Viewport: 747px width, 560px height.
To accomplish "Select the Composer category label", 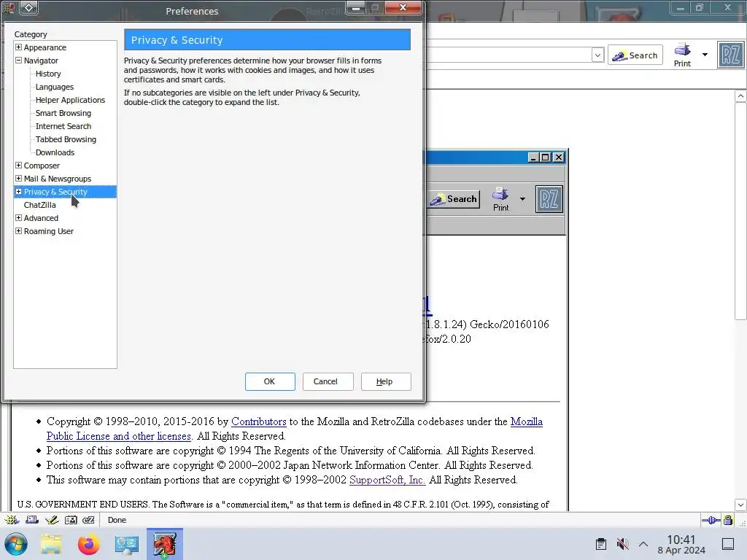I will (x=42, y=166).
